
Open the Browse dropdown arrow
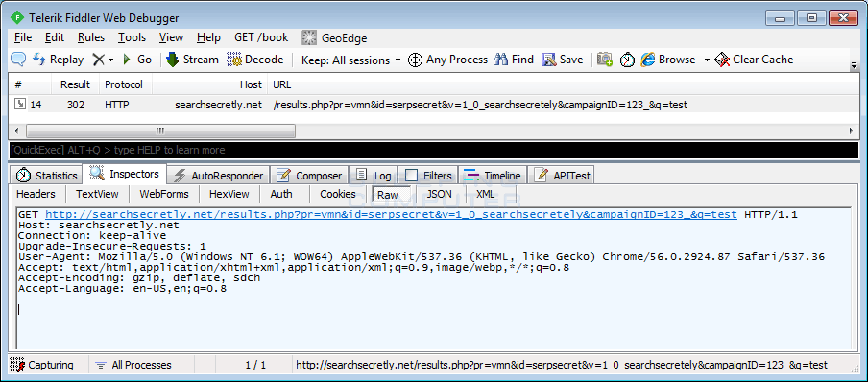707,60
